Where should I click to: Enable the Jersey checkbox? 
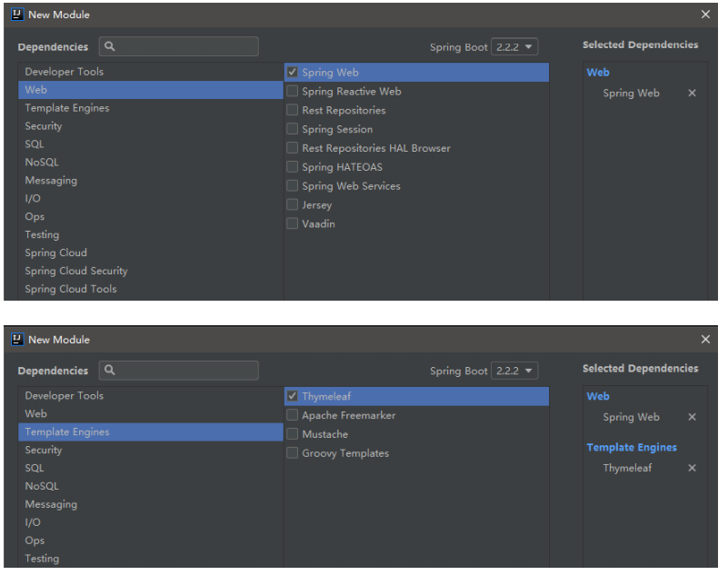click(292, 204)
